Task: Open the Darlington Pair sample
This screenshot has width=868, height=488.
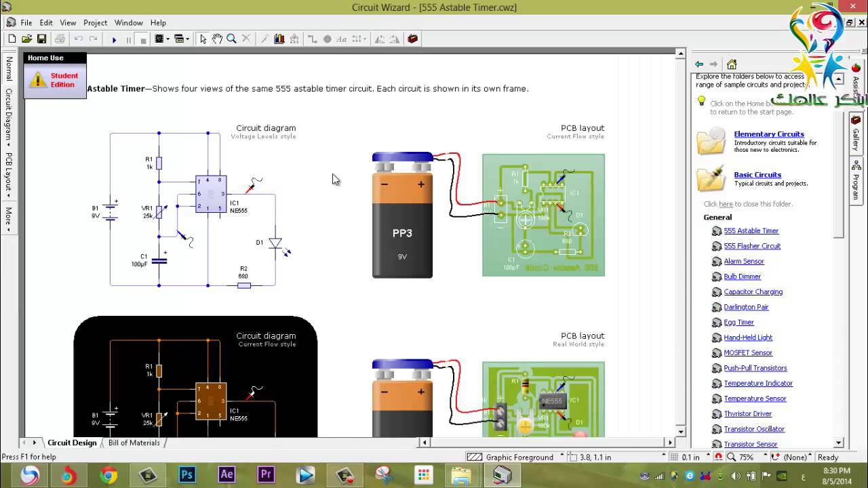Action: click(x=746, y=307)
